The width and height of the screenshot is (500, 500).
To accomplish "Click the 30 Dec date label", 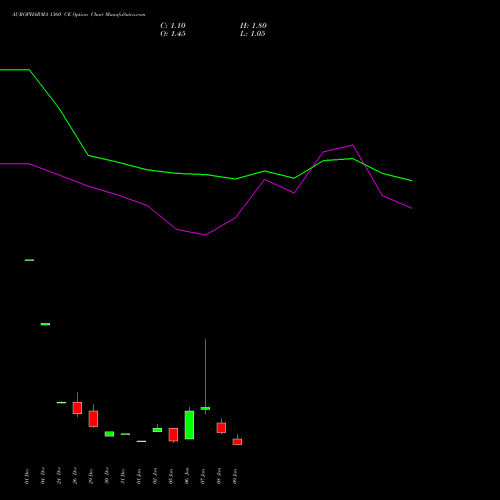I will point(107,476).
